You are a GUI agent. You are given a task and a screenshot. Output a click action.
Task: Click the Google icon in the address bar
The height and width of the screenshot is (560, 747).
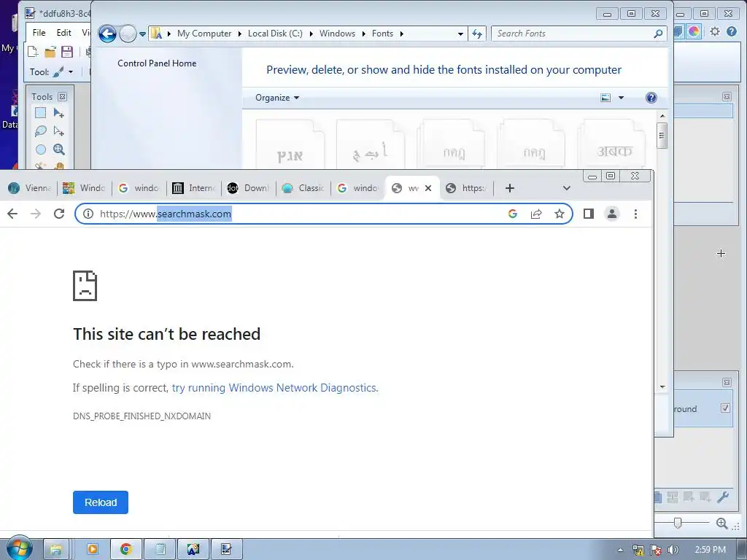pos(513,214)
